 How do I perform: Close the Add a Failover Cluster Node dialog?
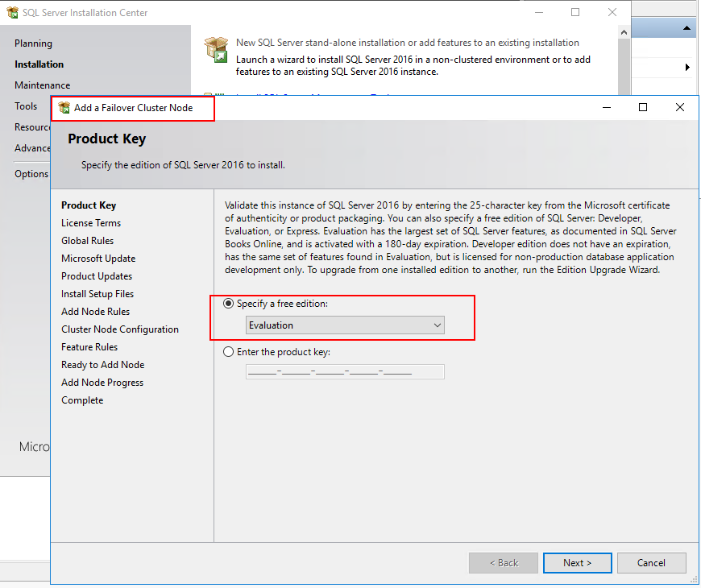(x=680, y=107)
